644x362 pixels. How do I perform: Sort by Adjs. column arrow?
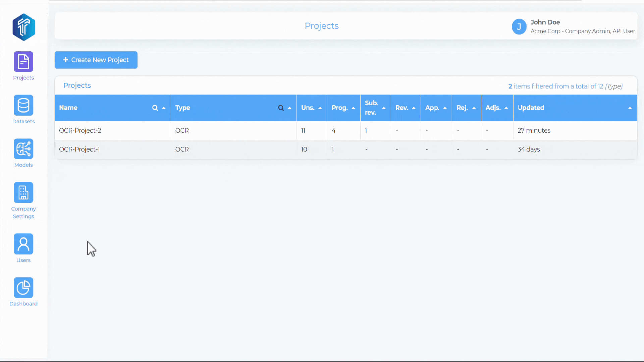[x=506, y=108]
